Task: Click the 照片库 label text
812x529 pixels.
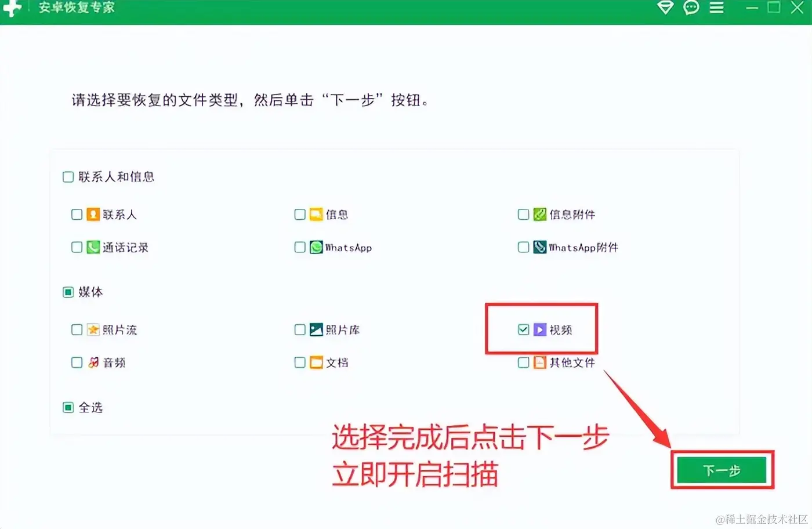Action: 343,330
